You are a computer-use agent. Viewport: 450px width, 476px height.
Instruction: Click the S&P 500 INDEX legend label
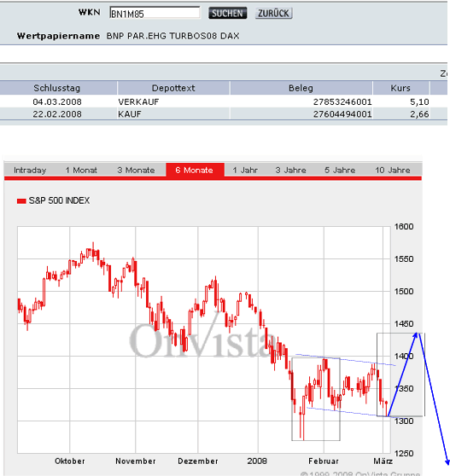tap(59, 200)
